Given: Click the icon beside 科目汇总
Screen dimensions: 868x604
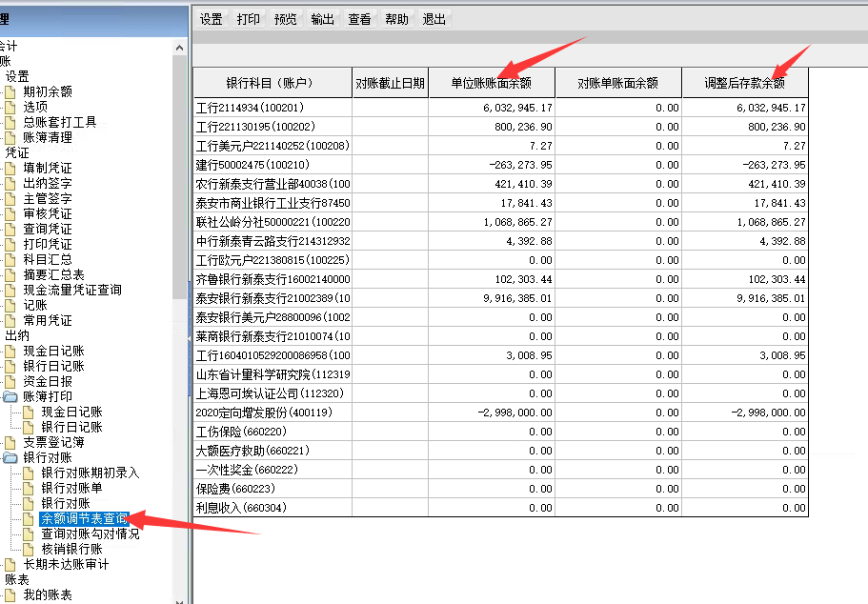Looking at the screenshot, I should pos(10,259).
